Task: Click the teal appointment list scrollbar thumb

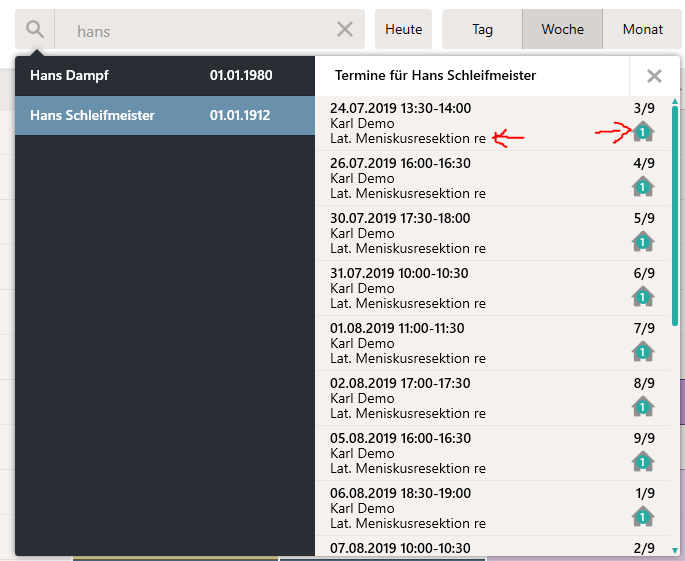Action: (x=675, y=215)
